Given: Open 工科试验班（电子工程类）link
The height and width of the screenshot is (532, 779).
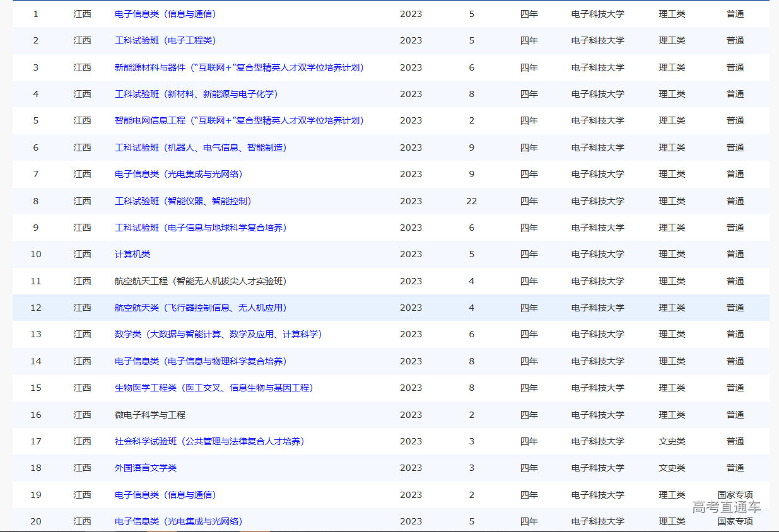Looking at the screenshot, I should click(x=165, y=40).
